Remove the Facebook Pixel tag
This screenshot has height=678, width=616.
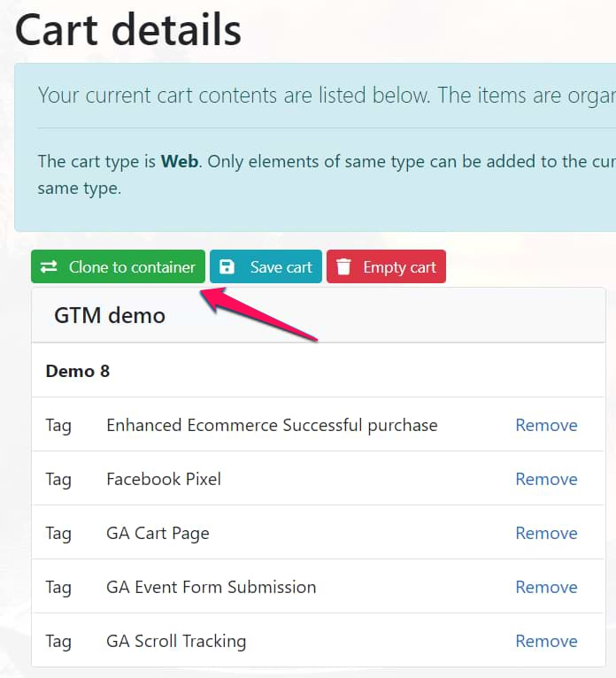point(546,479)
